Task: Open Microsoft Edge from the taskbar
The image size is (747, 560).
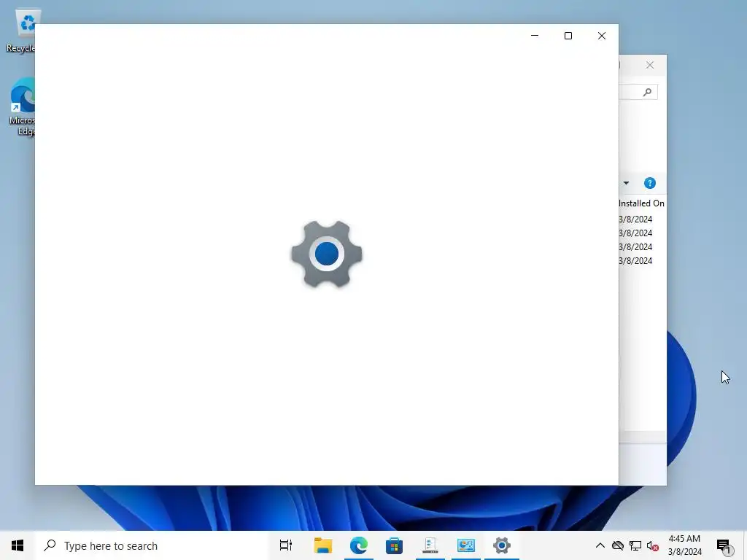Action: (359, 545)
